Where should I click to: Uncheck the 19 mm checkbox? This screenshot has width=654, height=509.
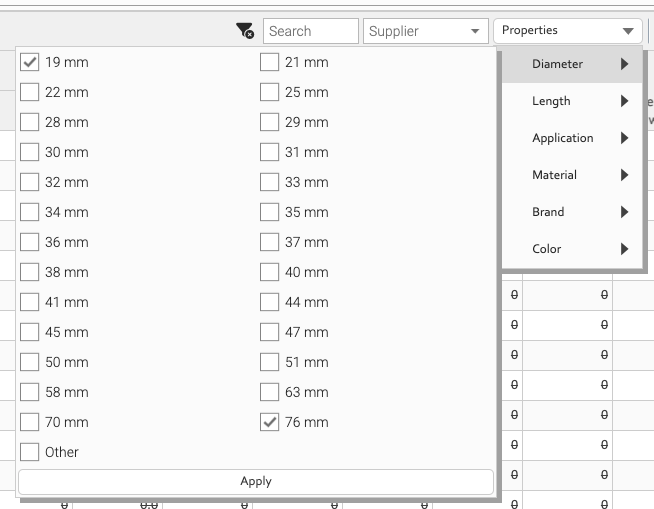(x=30, y=62)
